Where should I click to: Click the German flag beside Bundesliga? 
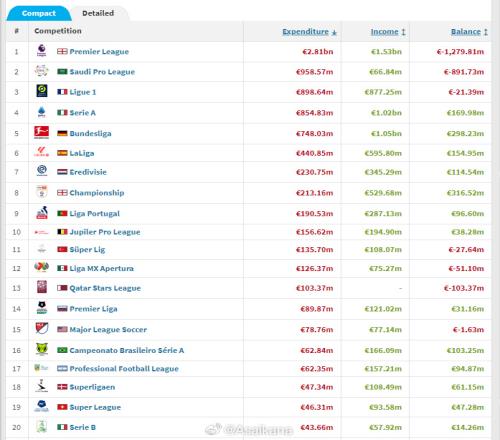coord(62,133)
